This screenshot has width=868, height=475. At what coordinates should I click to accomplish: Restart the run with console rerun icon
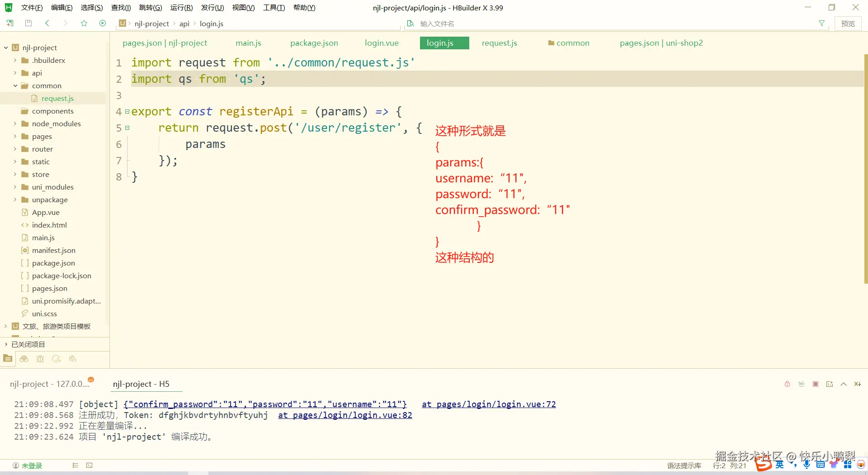[802, 384]
